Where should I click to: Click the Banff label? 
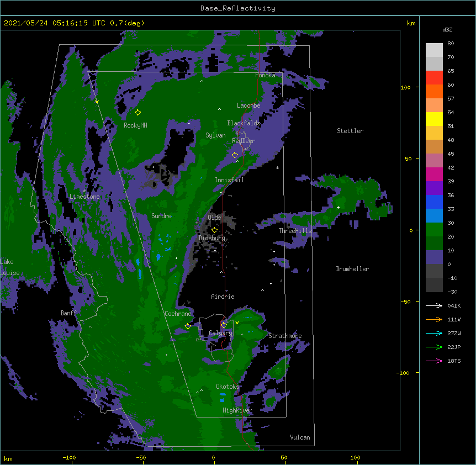point(68,313)
